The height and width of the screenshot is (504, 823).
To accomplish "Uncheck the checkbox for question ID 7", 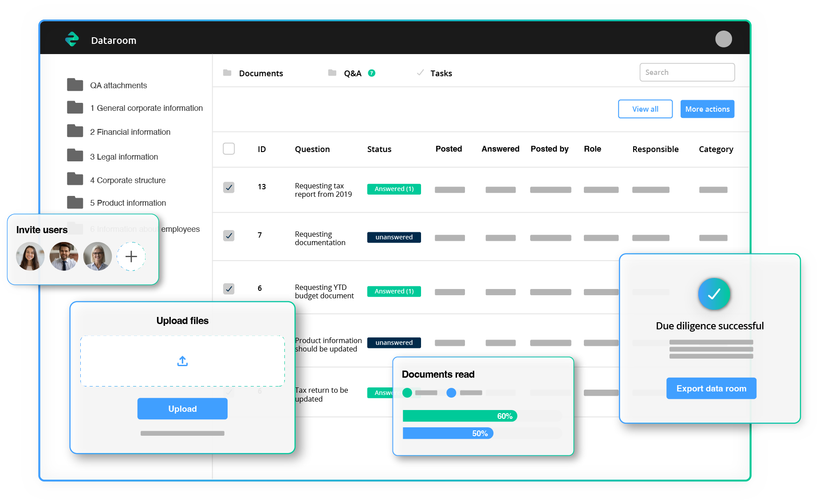I will coord(228,235).
